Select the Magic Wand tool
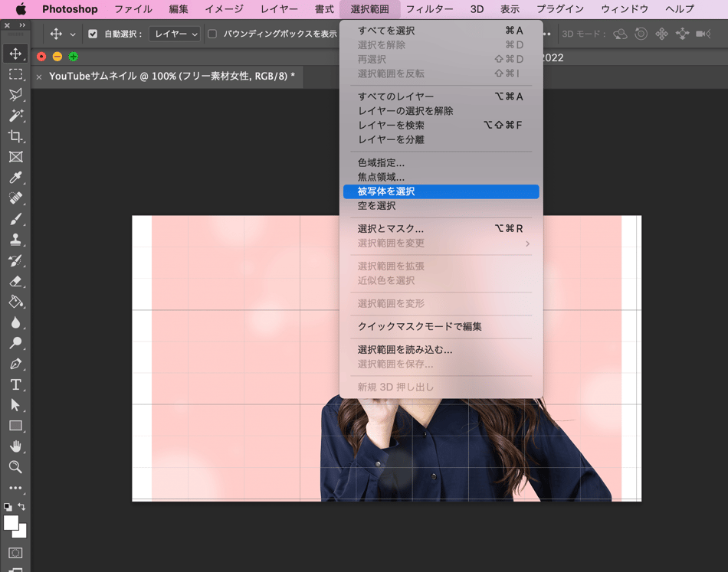 15,116
